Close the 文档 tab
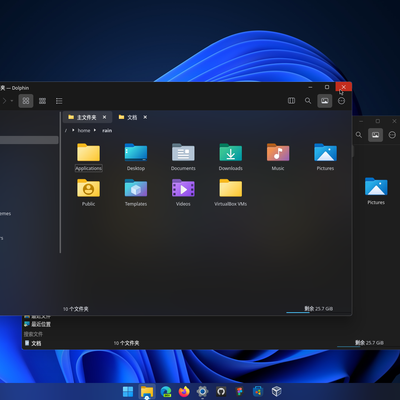400x400 pixels. tap(145, 117)
